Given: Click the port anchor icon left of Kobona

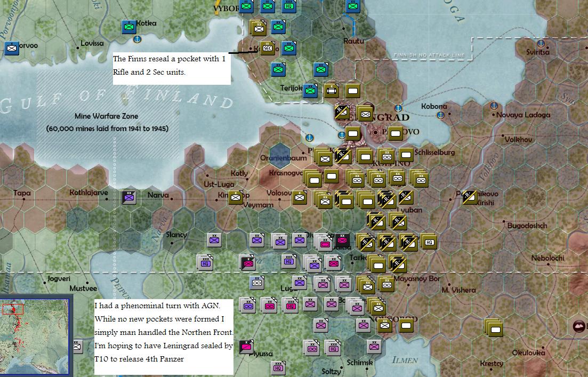Looking at the screenshot, I should click(x=398, y=108).
